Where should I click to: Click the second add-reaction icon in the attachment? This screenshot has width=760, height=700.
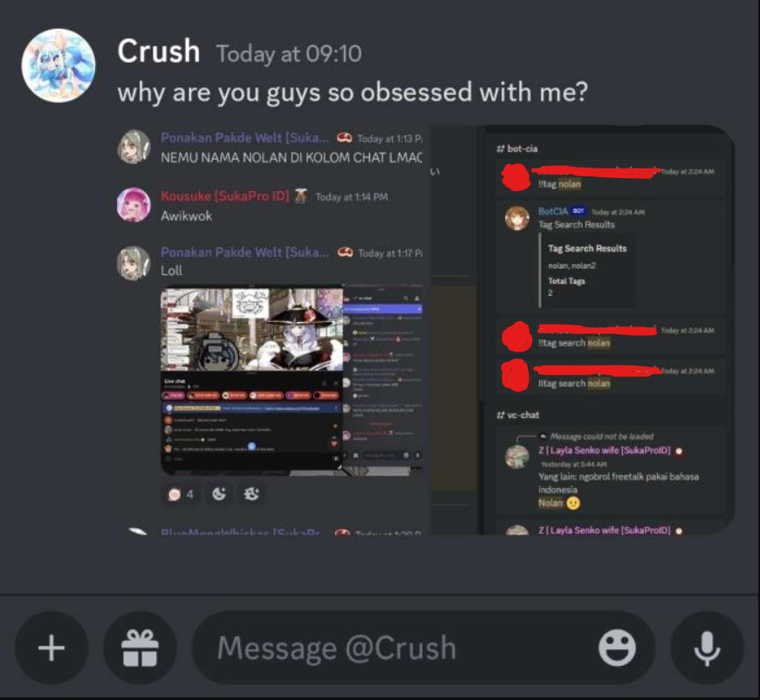point(251,494)
